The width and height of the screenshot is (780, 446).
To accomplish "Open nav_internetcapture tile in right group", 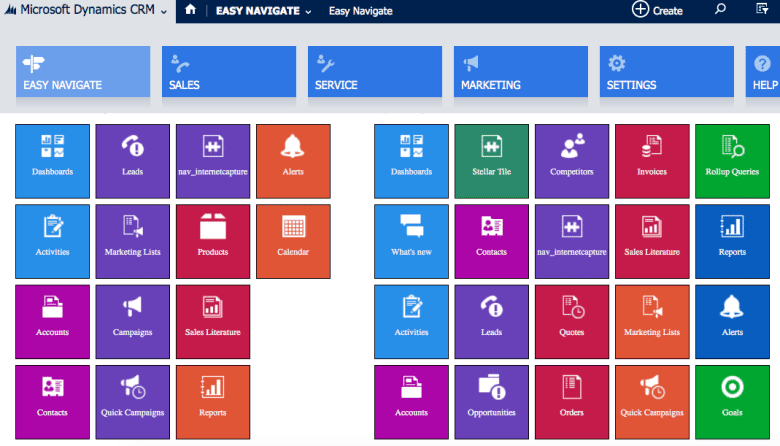I will 572,241.
